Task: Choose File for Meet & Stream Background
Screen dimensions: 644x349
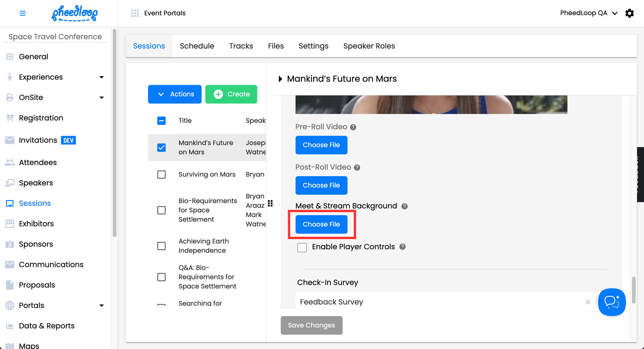Action: (x=321, y=224)
